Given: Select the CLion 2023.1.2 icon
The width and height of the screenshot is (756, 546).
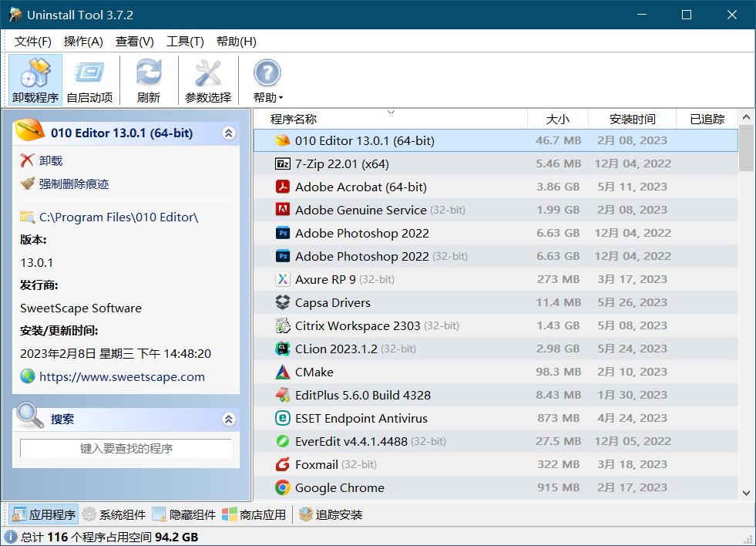Looking at the screenshot, I should pos(283,349).
